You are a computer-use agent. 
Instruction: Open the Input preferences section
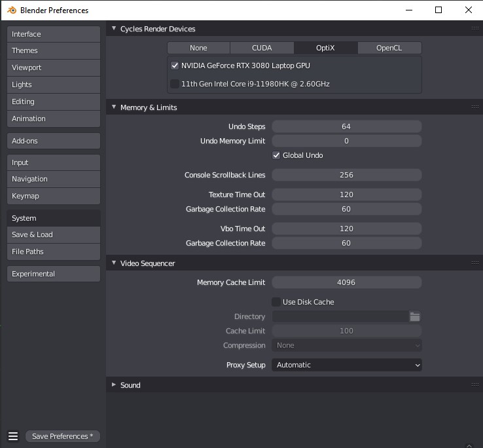coord(54,162)
